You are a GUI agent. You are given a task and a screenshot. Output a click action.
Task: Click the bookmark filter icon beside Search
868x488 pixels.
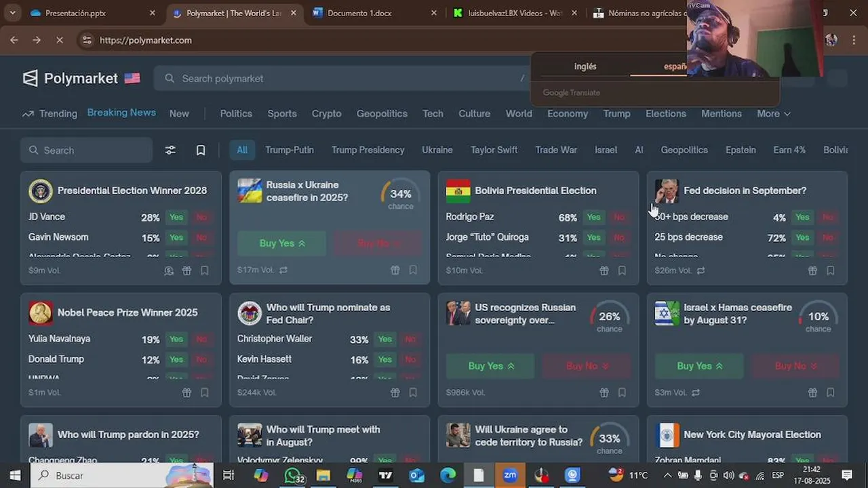201,150
